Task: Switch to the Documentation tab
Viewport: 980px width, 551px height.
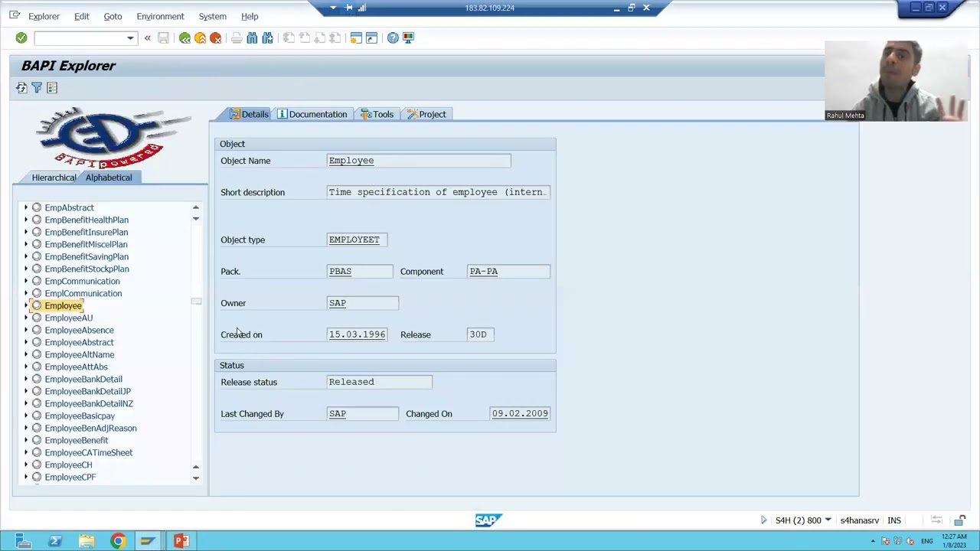Action: (x=312, y=114)
